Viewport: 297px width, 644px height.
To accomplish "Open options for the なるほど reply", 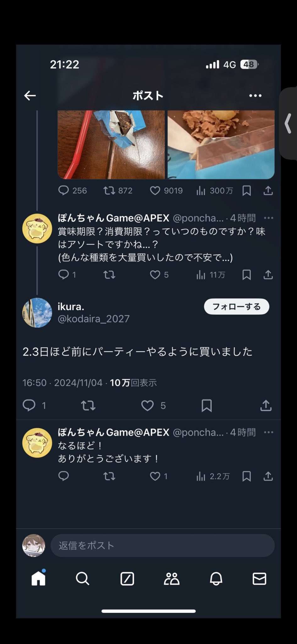I will point(268,432).
